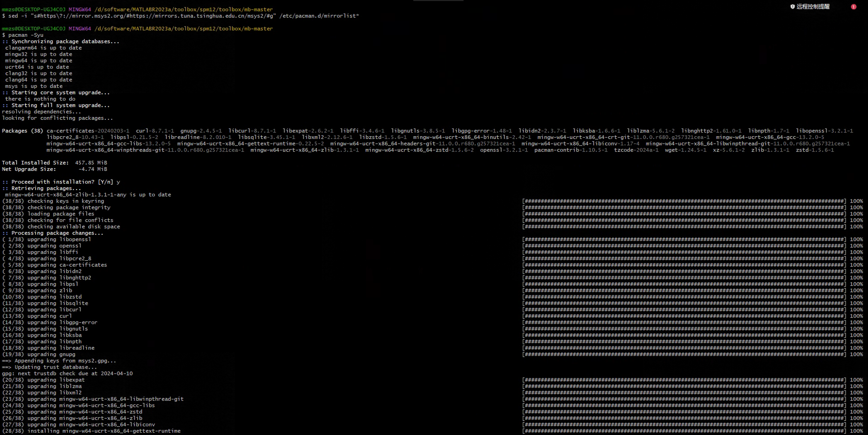The image size is (868, 435).
Task: Click 'Total Installed Size: 457.85 MiB' text
Action: 54,163
